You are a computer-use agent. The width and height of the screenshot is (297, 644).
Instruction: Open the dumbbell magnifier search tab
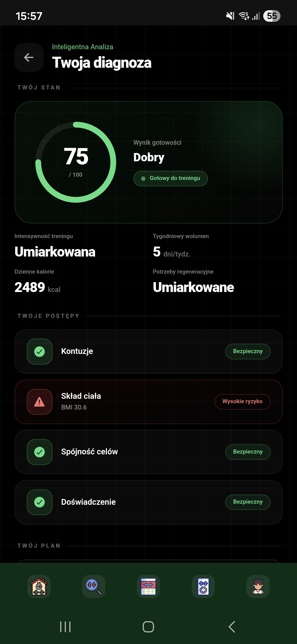94,586
